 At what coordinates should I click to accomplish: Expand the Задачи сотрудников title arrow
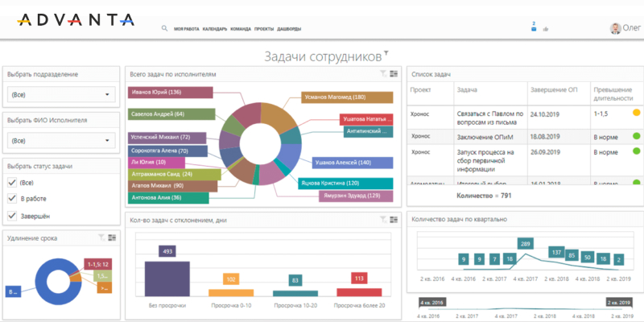[x=386, y=53]
